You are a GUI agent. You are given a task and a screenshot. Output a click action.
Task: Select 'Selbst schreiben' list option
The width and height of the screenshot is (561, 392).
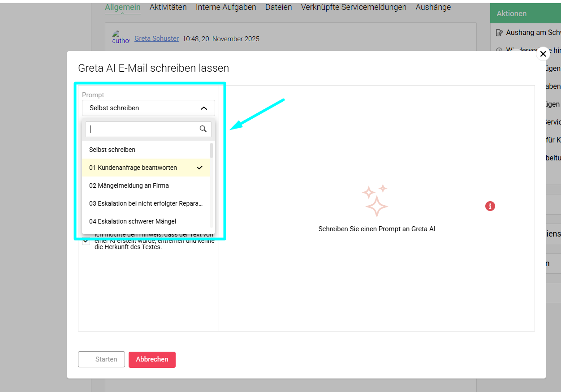point(146,150)
